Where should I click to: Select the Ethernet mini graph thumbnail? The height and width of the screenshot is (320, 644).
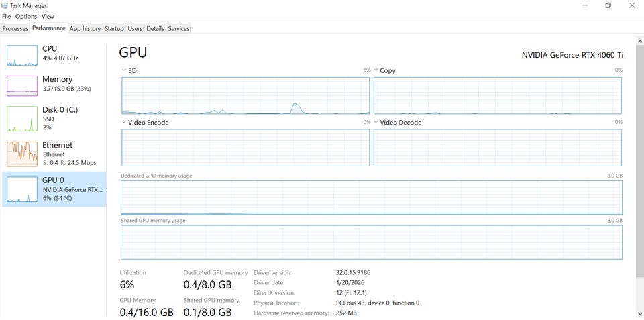tap(21, 154)
